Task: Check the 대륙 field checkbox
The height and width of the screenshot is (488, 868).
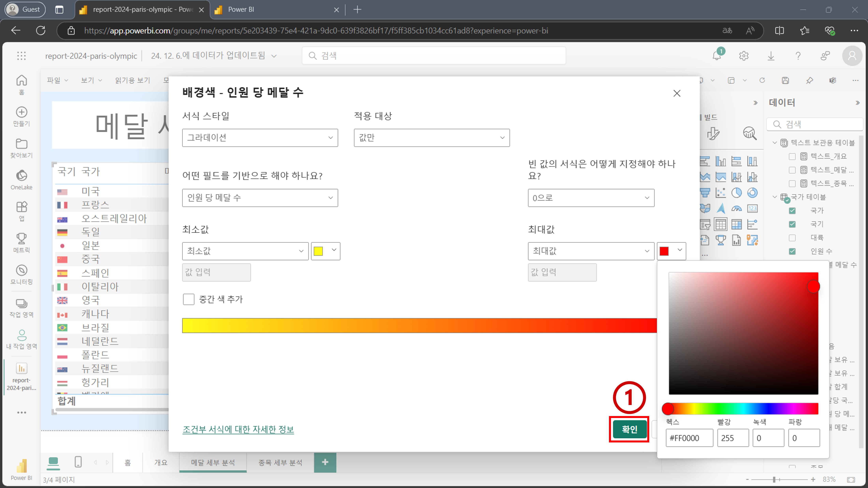Action: 792,238
